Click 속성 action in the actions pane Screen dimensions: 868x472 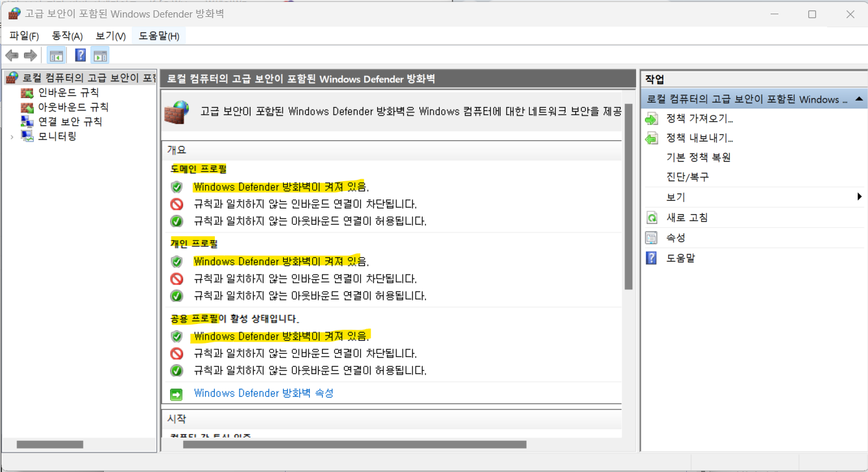(x=676, y=238)
